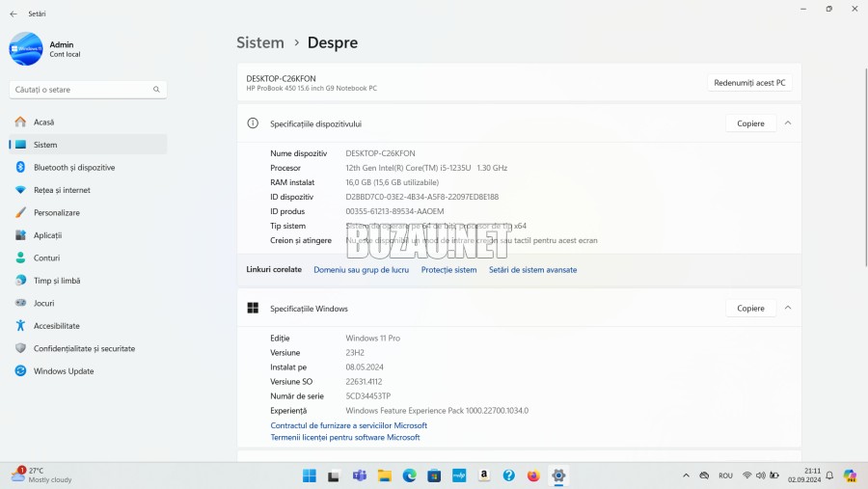Click the device ID value D2BBD7C0-03E2-4B34
This screenshot has height=489, width=868.
[x=421, y=197]
